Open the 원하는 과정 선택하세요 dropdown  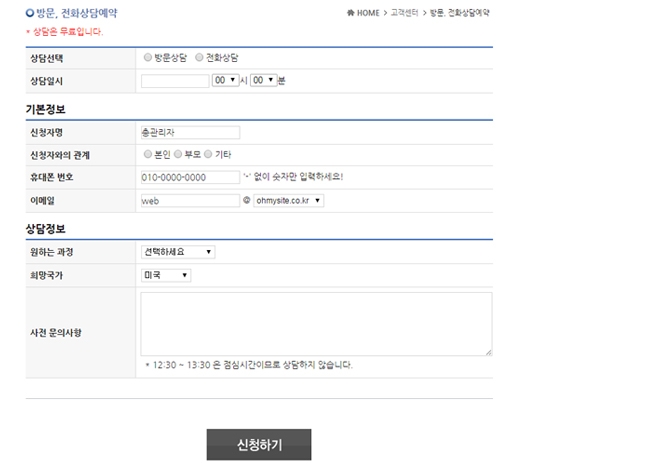(178, 252)
